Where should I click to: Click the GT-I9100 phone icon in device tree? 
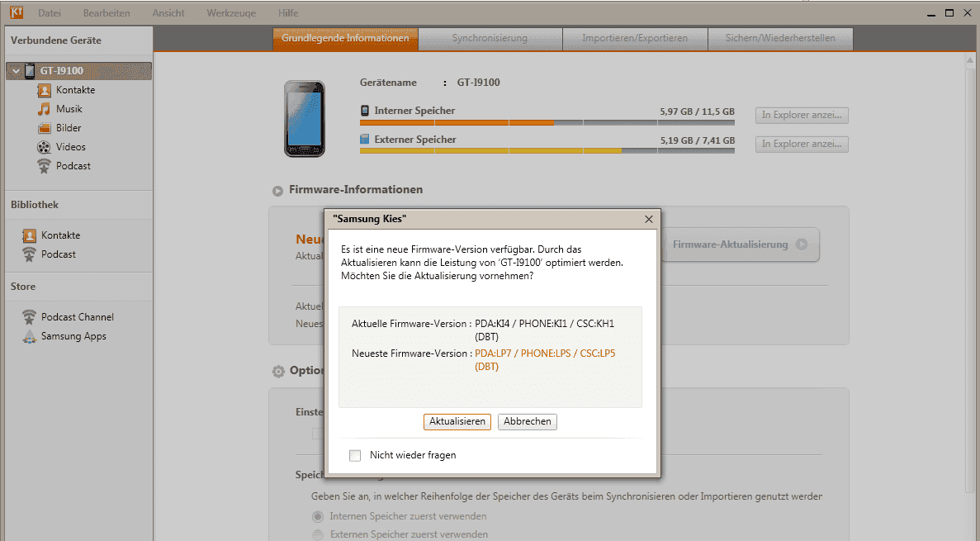30,71
